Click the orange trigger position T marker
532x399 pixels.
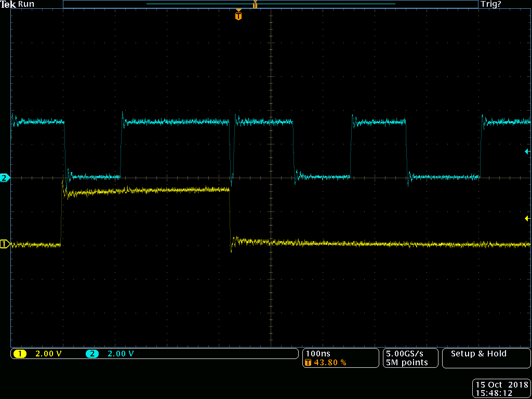238,16
